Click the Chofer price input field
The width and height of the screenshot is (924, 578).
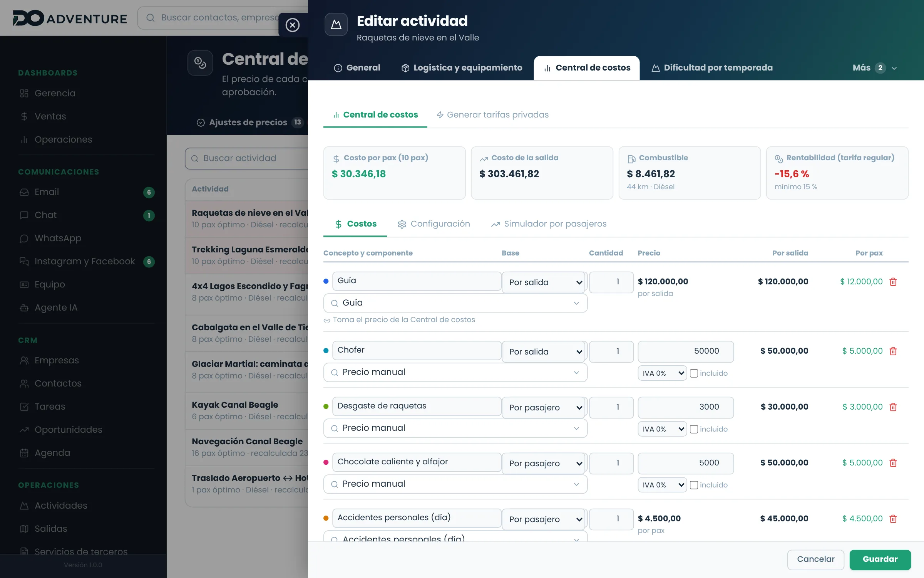click(x=686, y=351)
